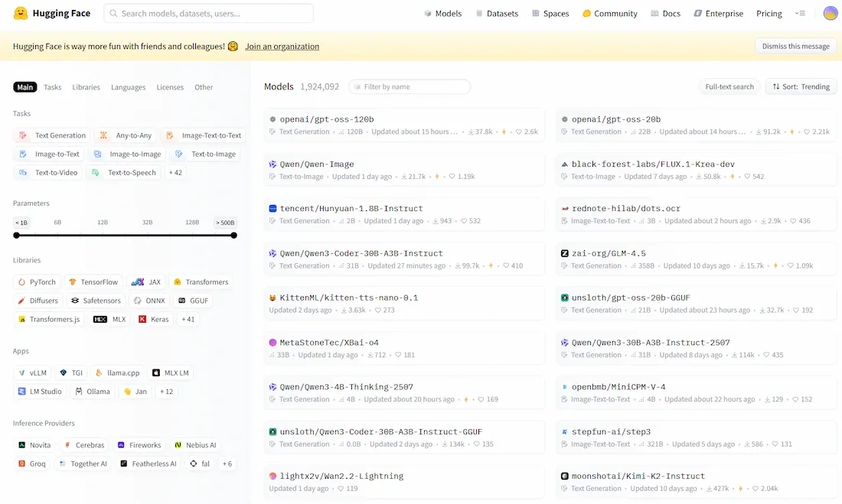Filter by Transformers library

201,281
